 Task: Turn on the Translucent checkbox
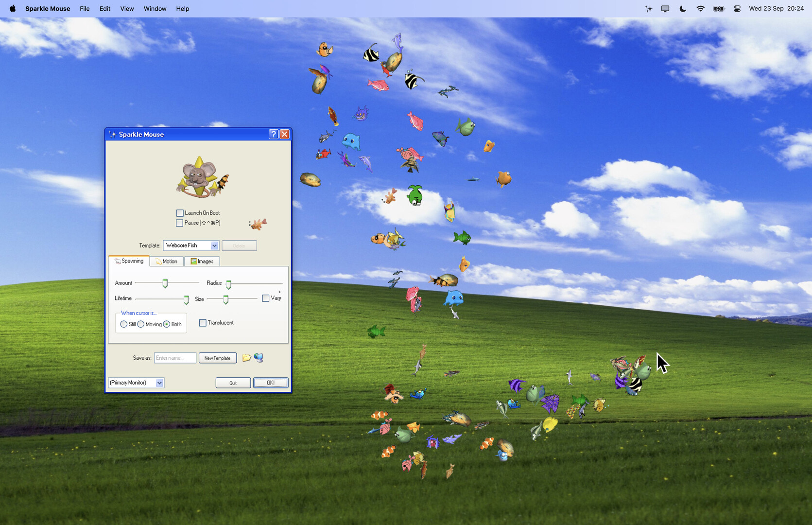tap(203, 323)
